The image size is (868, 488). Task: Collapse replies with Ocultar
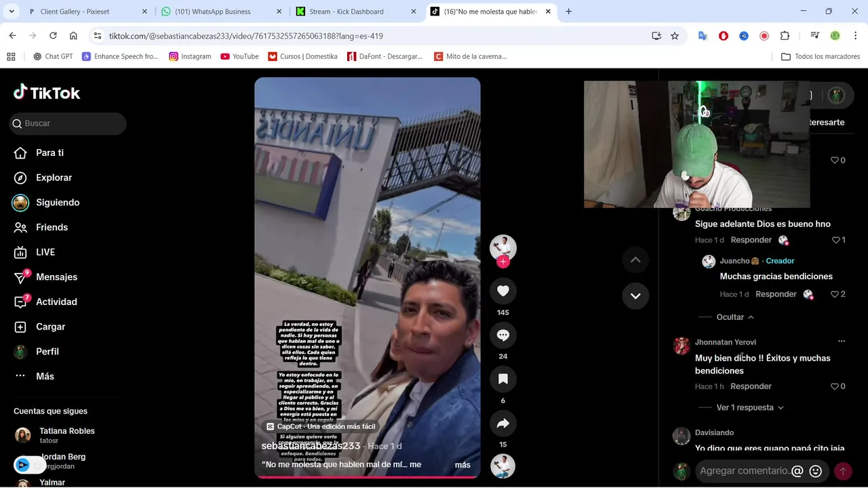[x=735, y=317]
